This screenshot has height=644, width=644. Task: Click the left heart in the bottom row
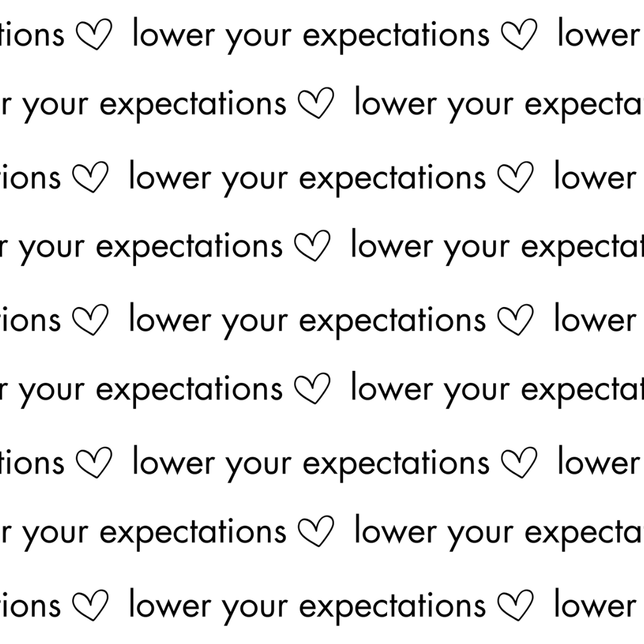91,606
